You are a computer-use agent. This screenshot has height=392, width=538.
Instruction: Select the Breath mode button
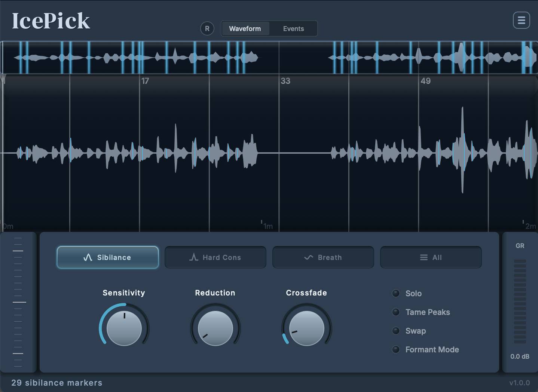point(323,257)
